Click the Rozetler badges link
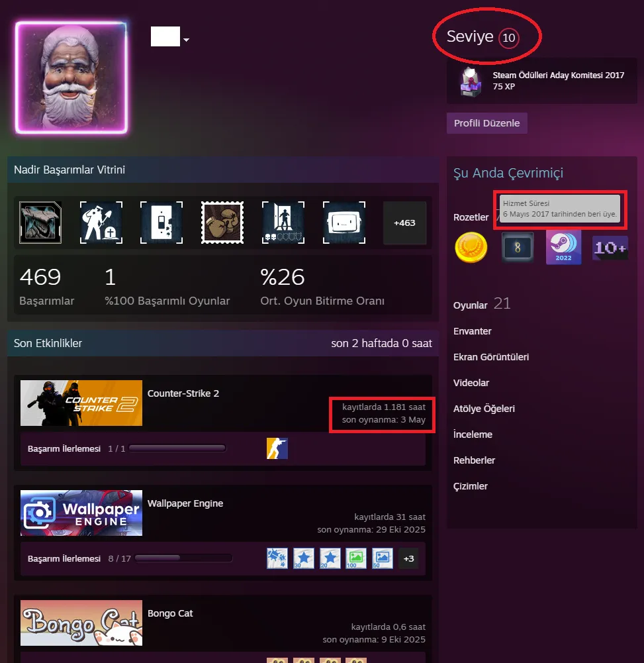Screen dimensions: 644x663 point(471,217)
